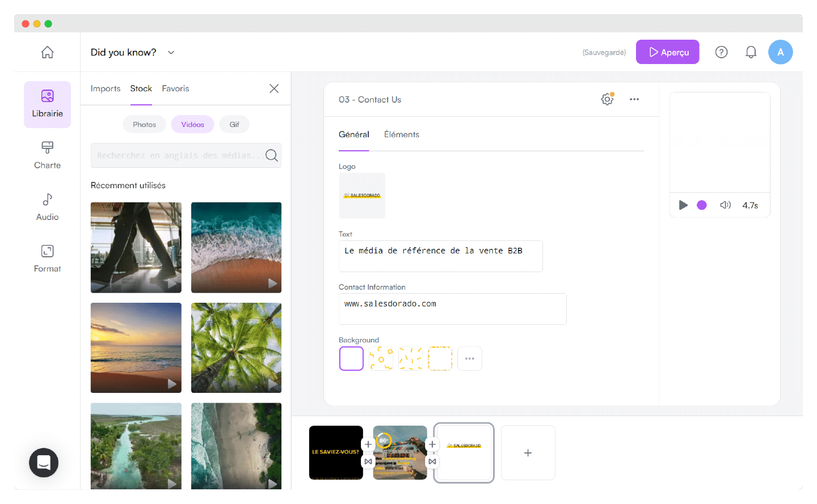
Task: Go to the home icon
Action: click(48, 52)
